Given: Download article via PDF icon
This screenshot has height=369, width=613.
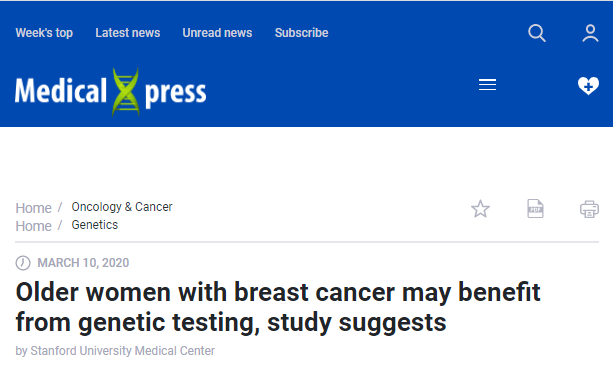Looking at the screenshot, I should tap(535, 209).
